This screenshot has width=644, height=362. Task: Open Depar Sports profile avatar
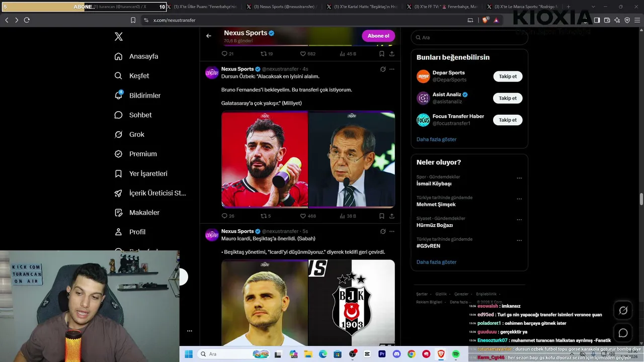click(x=423, y=76)
